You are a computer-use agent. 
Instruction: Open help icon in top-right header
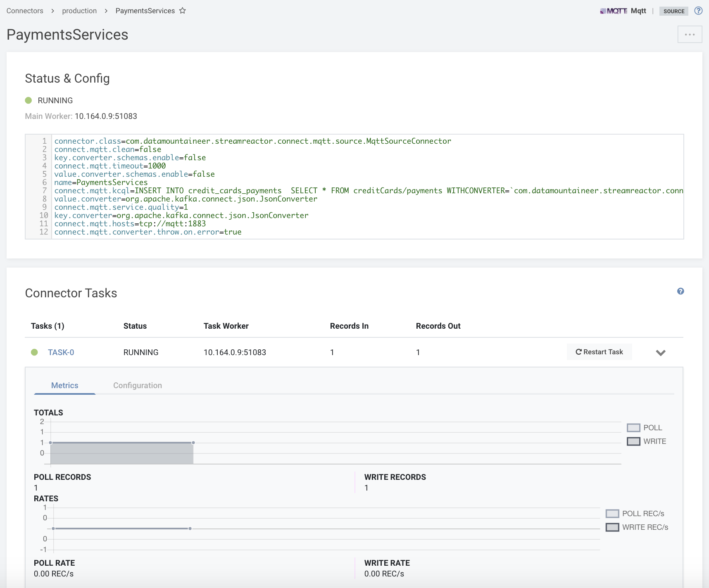(x=698, y=11)
